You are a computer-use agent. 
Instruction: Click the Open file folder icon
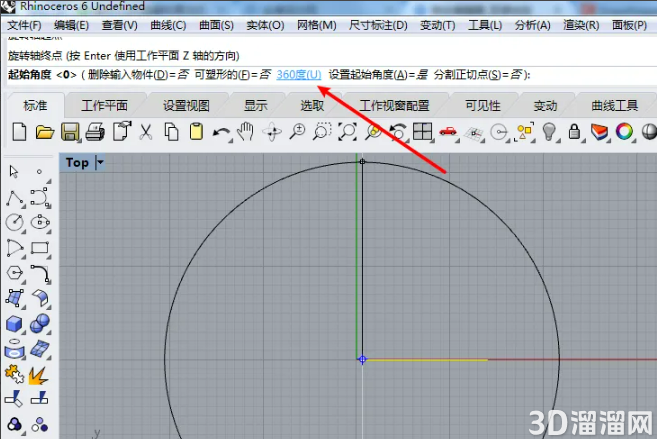pos(44,132)
